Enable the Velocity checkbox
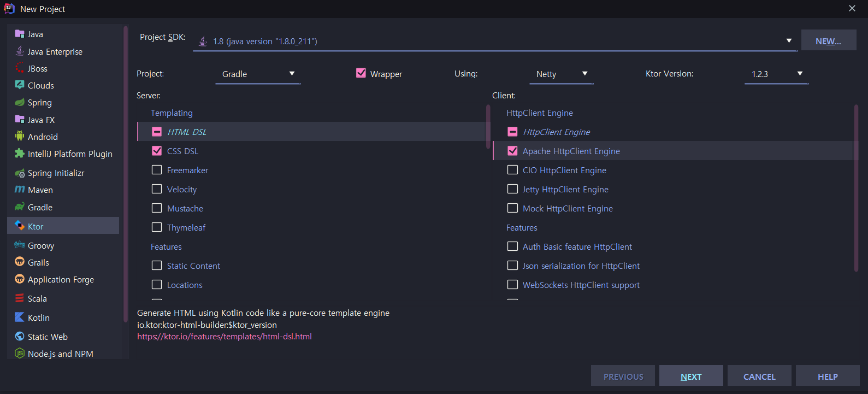Screen dimensions: 868x394 click(x=157, y=189)
